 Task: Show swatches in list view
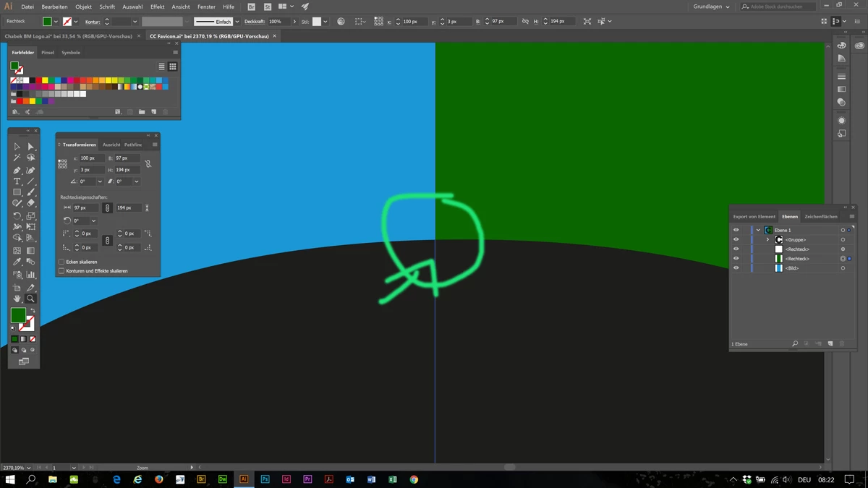tap(162, 67)
